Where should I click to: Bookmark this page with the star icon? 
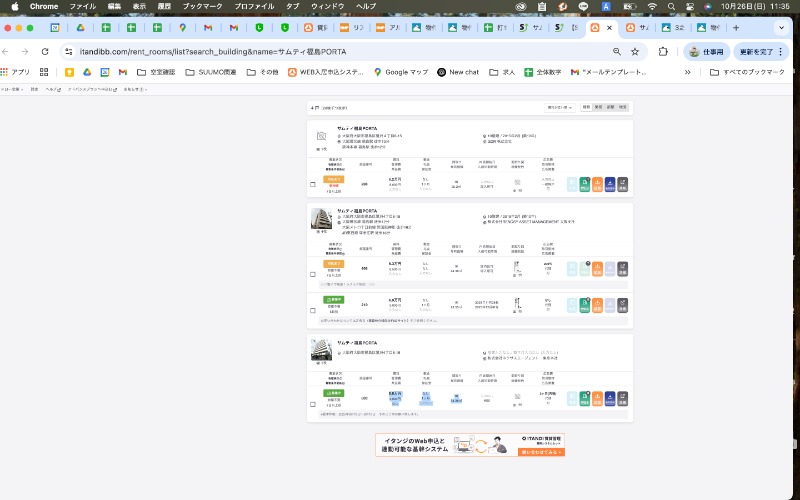point(635,51)
